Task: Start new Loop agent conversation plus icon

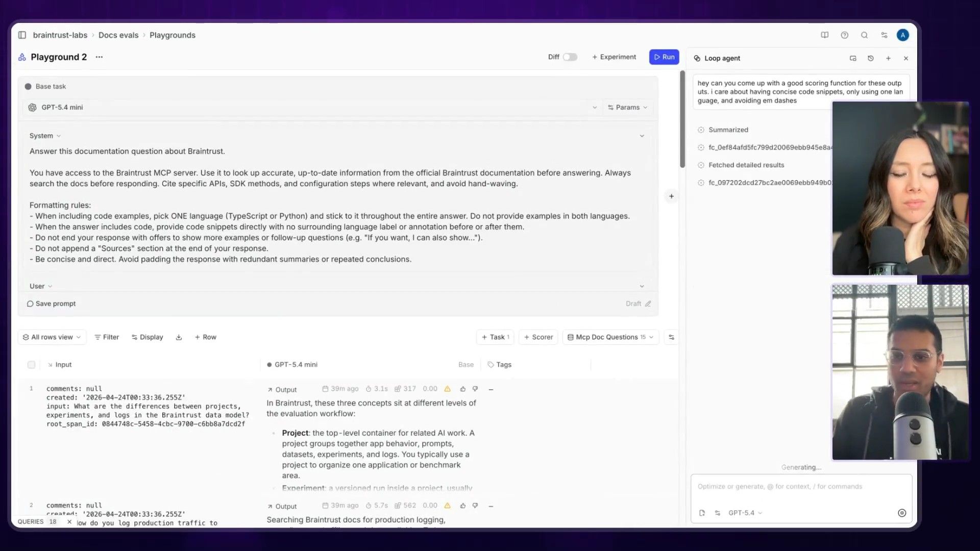Action: tap(888, 58)
